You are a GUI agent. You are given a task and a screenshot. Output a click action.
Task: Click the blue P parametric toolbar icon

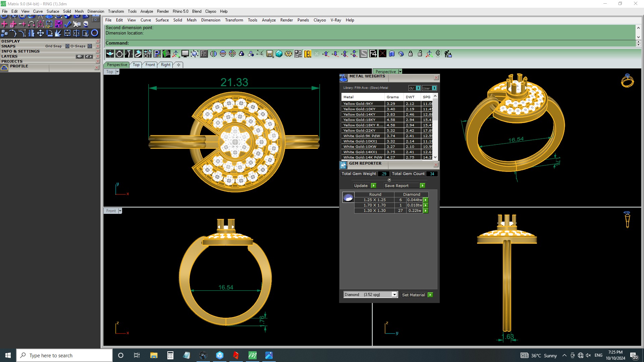pos(157,54)
